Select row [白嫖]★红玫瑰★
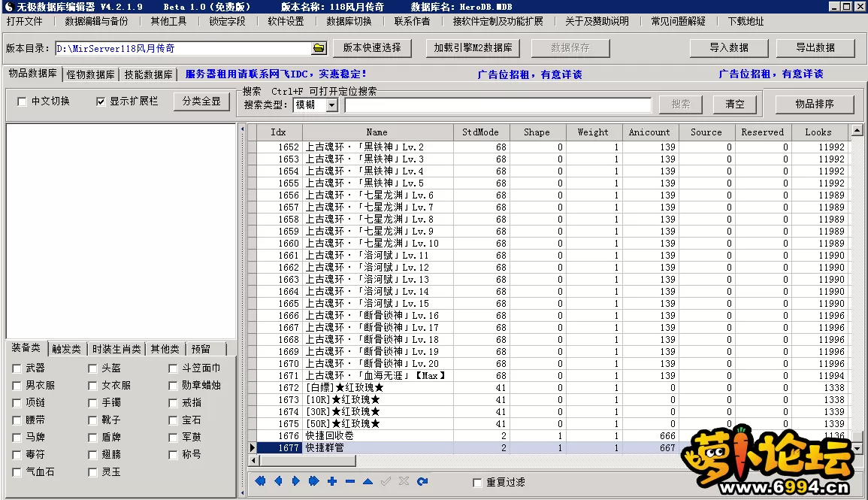Viewport: 868px width, 500px height. tap(552, 388)
